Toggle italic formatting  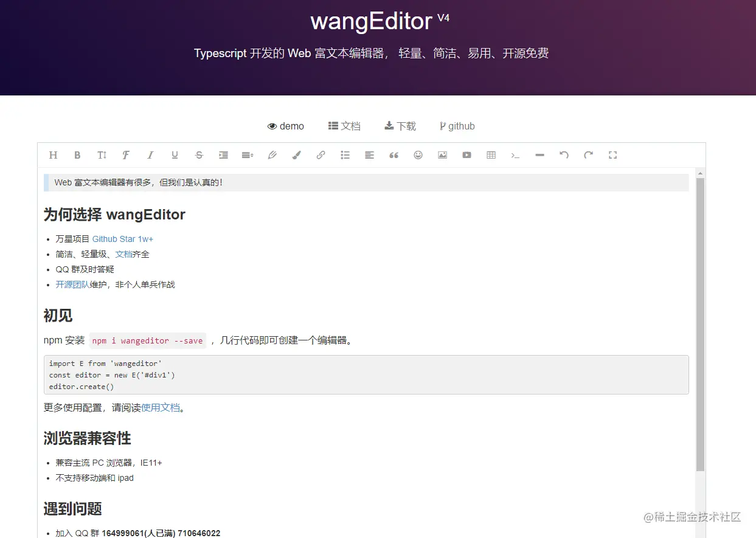[150, 155]
